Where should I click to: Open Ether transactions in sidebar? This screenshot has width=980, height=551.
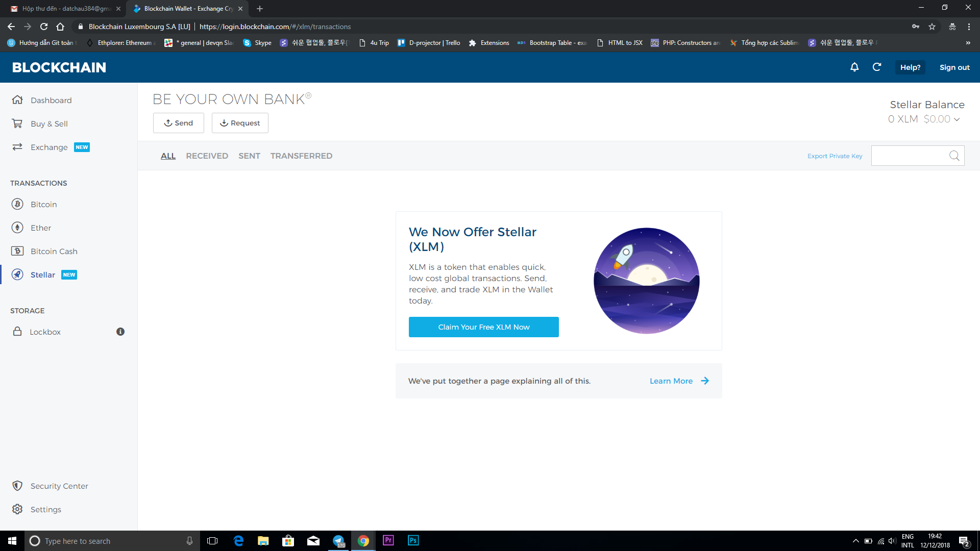[40, 228]
